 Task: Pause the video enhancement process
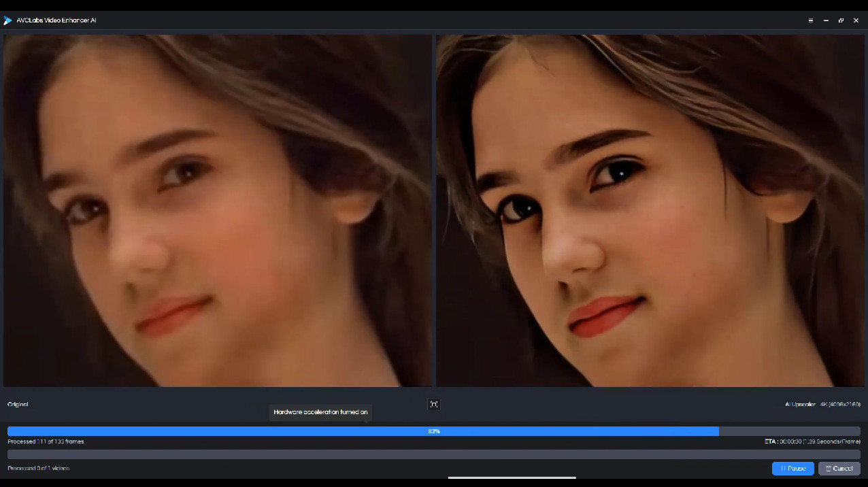pos(792,468)
